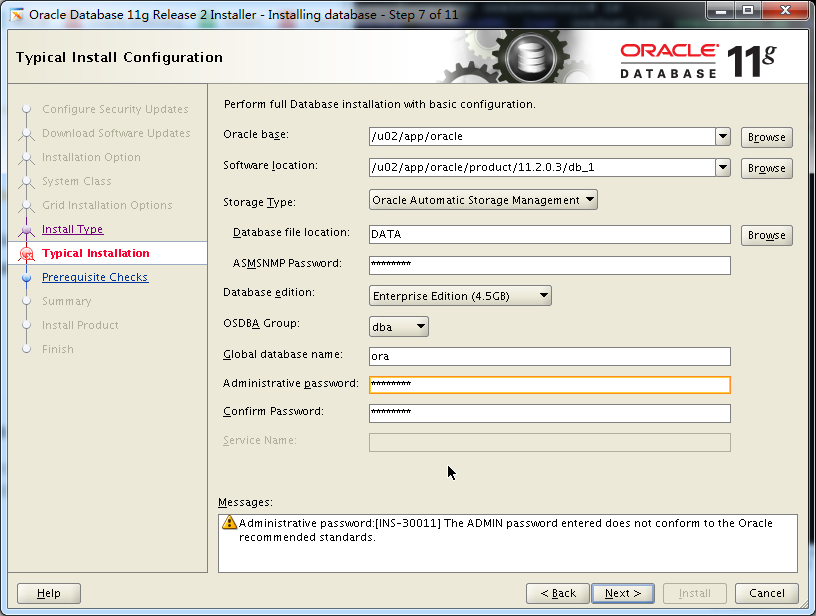816x616 pixels.
Task: Open the Install Type step link
Action: pyautogui.click(x=72, y=229)
